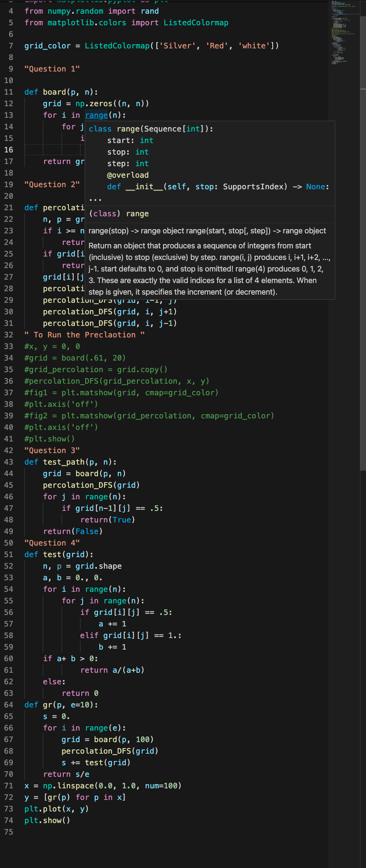
Task: Click comment '#grid = board(.61, 20)'
Action: coord(75,358)
